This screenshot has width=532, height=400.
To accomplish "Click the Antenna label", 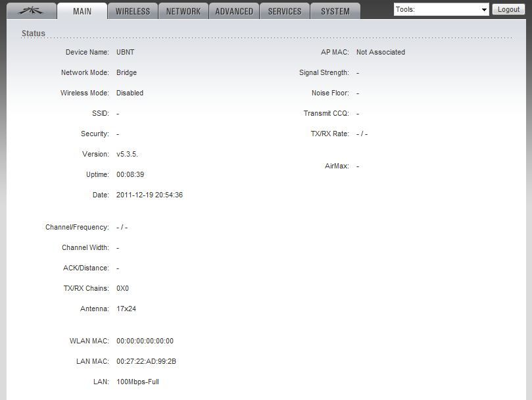I will coord(95,309).
